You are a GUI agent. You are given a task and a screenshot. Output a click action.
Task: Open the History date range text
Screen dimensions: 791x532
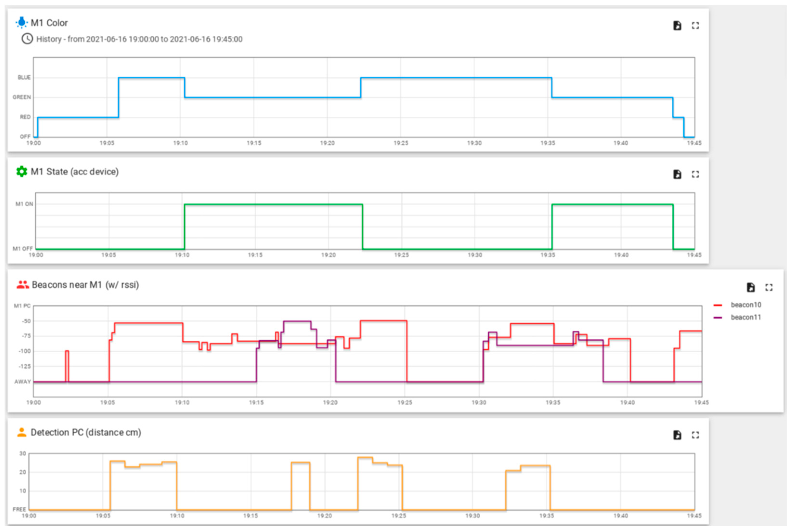pos(139,39)
